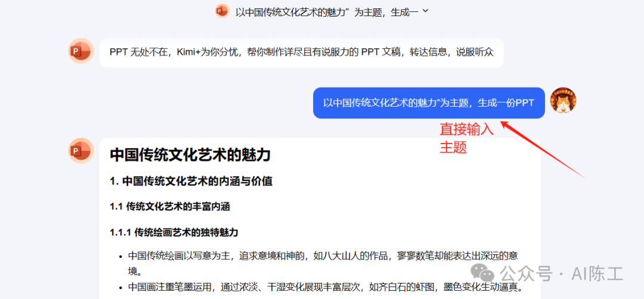Expand the conversation title dropdown chevron
The image size is (644, 299).
click(425, 11)
